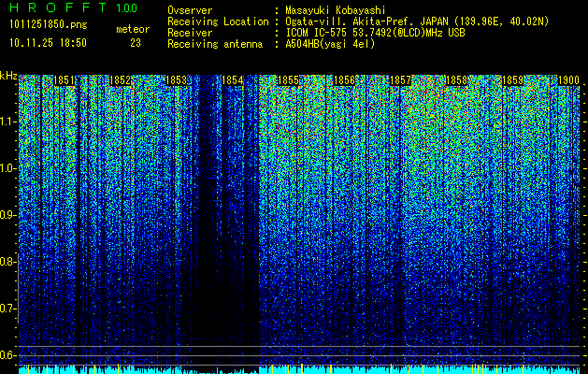Click the 0.8 frequency axis label
588x374 pixels.
click(x=7, y=262)
